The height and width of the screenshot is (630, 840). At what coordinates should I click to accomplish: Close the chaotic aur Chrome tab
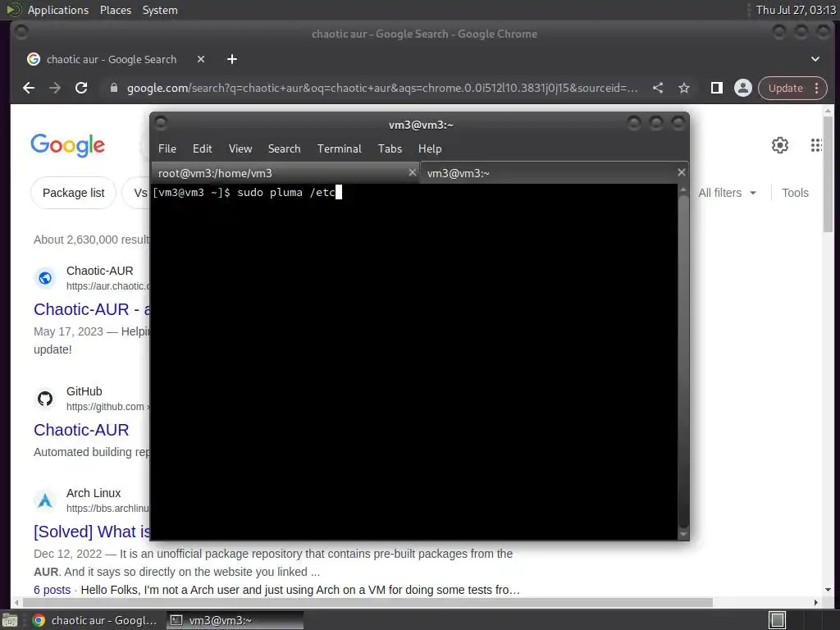click(x=201, y=59)
